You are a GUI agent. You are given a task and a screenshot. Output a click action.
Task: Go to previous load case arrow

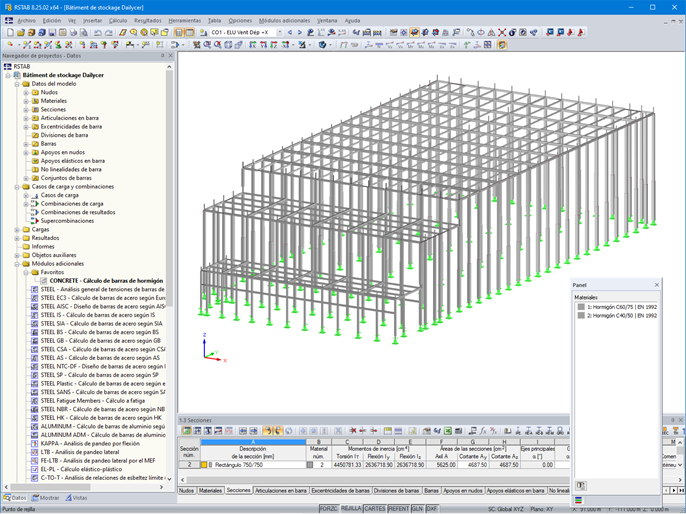tap(290, 32)
